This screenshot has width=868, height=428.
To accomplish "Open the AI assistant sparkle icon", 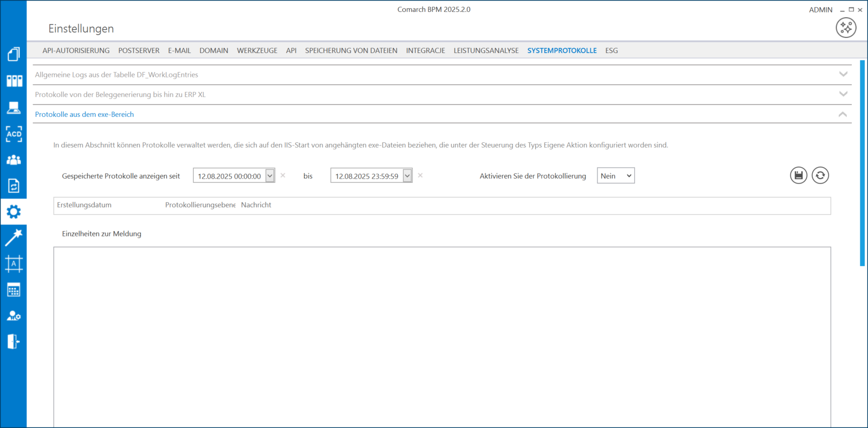I will coord(846,28).
